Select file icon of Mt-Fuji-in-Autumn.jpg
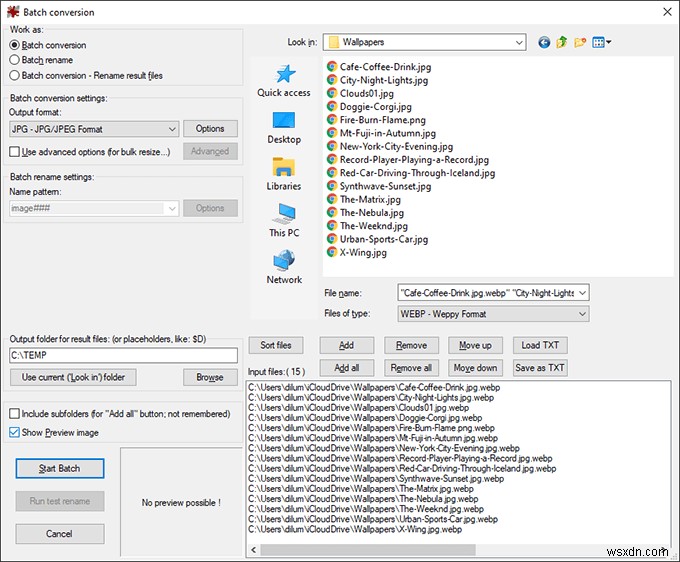 pyautogui.click(x=332, y=133)
